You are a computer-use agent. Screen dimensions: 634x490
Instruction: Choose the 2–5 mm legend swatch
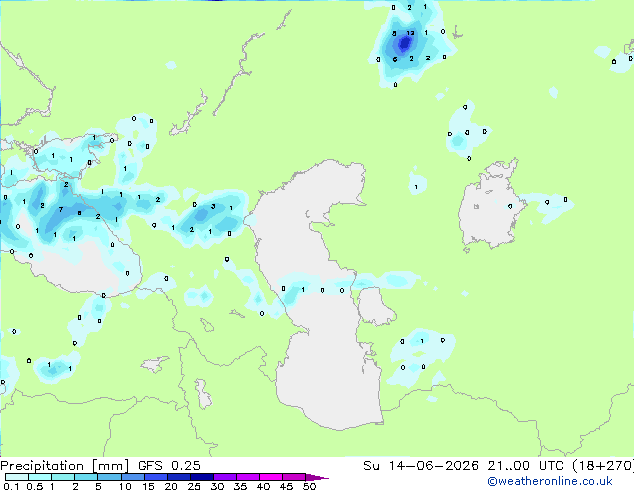tap(86, 477)
